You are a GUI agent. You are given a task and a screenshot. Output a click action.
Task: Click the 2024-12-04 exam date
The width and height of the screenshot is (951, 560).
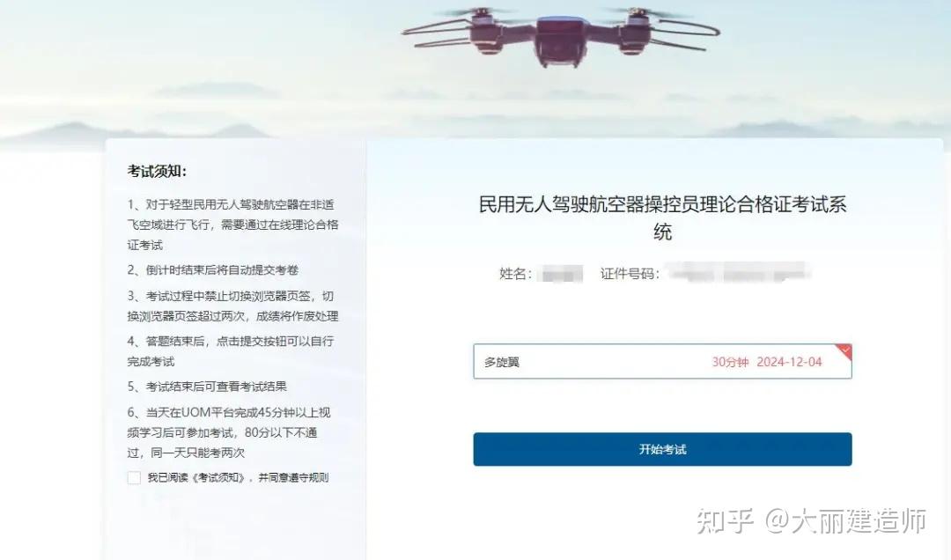[789, 362]
